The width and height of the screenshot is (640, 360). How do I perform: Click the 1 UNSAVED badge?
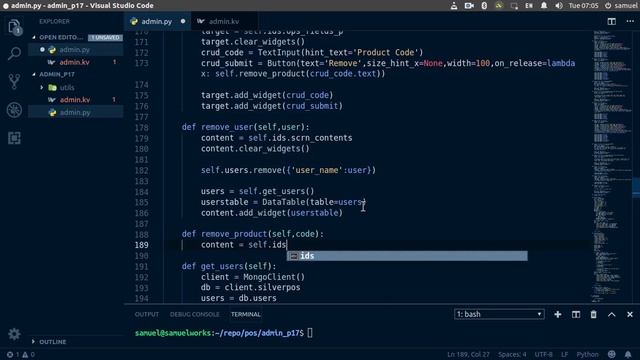click(105, 37)
